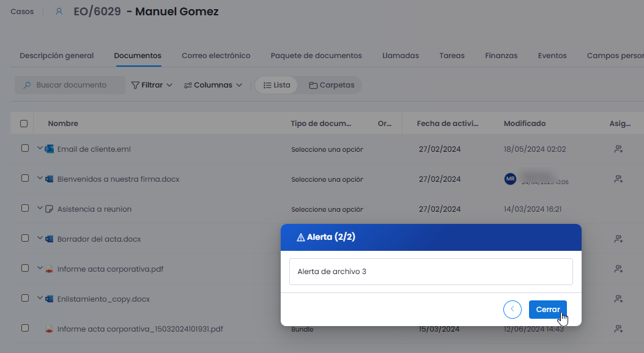Viewport: 644px width, 353px height.
Task: Sort by the Nombre column header
Action: coord(63,124)
